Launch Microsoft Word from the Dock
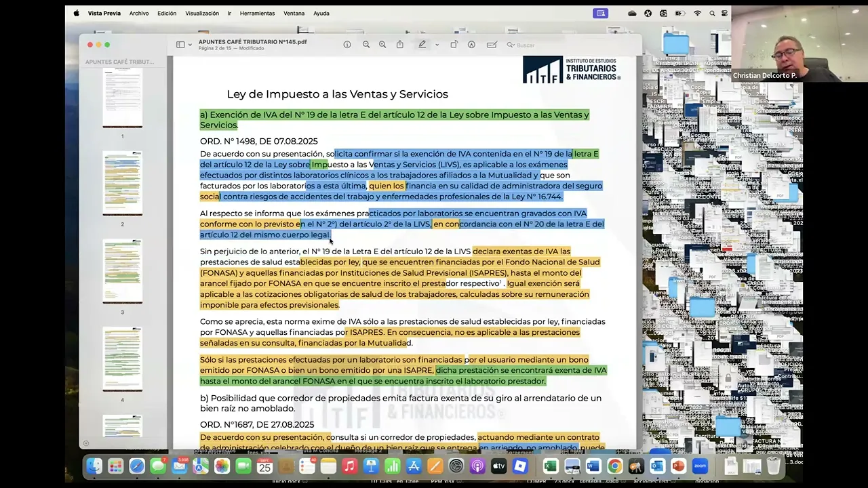The image size is (868, 488). (593, 466)
